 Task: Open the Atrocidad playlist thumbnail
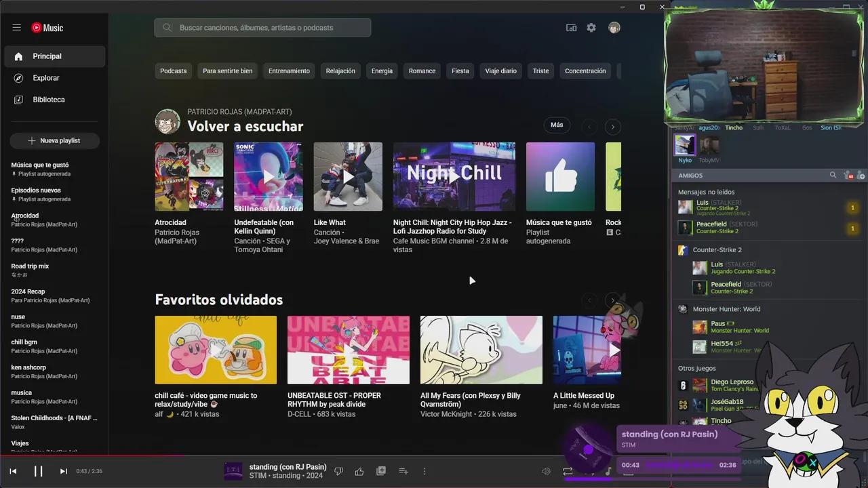pyautogui.click(x=189, y=176)
